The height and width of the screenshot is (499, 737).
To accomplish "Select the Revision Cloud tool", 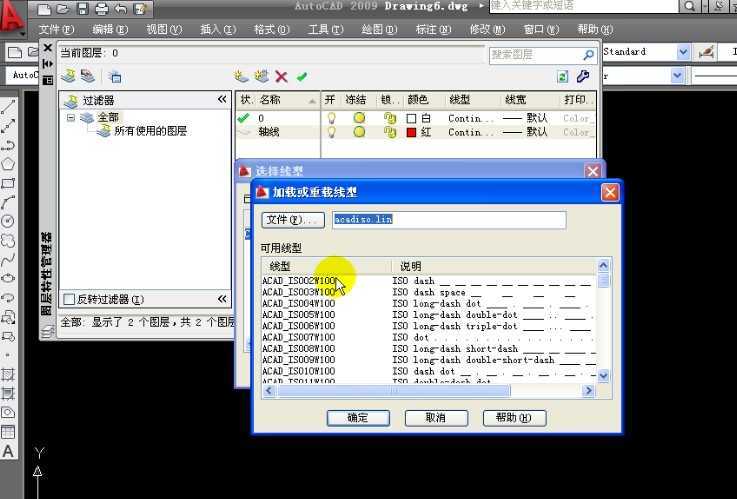I will (8, 240).
